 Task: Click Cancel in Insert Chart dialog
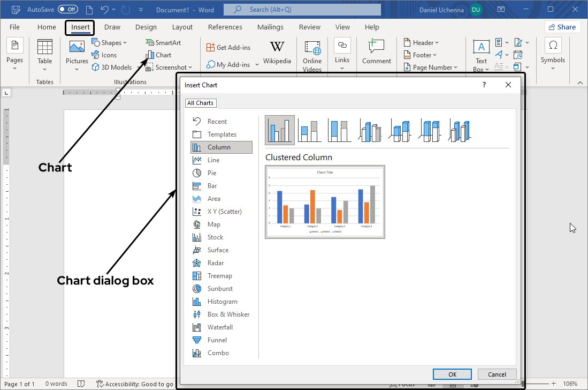pyautogui.click(x=497, y=374)
